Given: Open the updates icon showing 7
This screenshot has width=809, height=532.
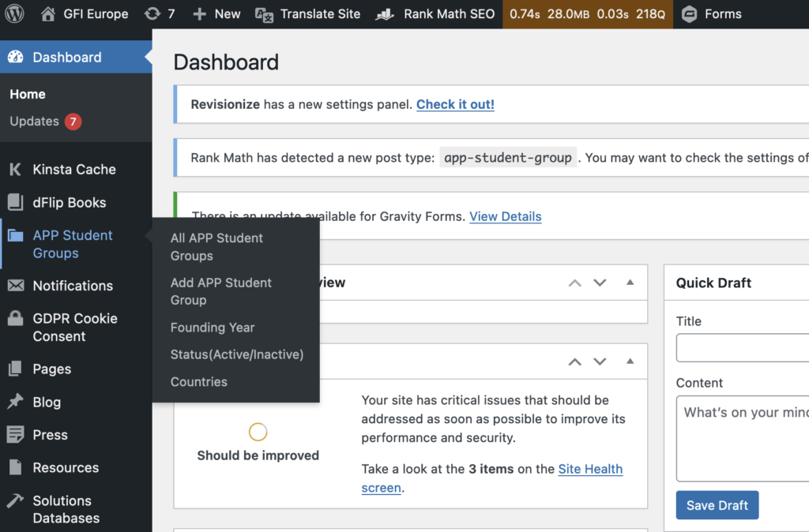Looking at the screenshot, I should point(152,14).
